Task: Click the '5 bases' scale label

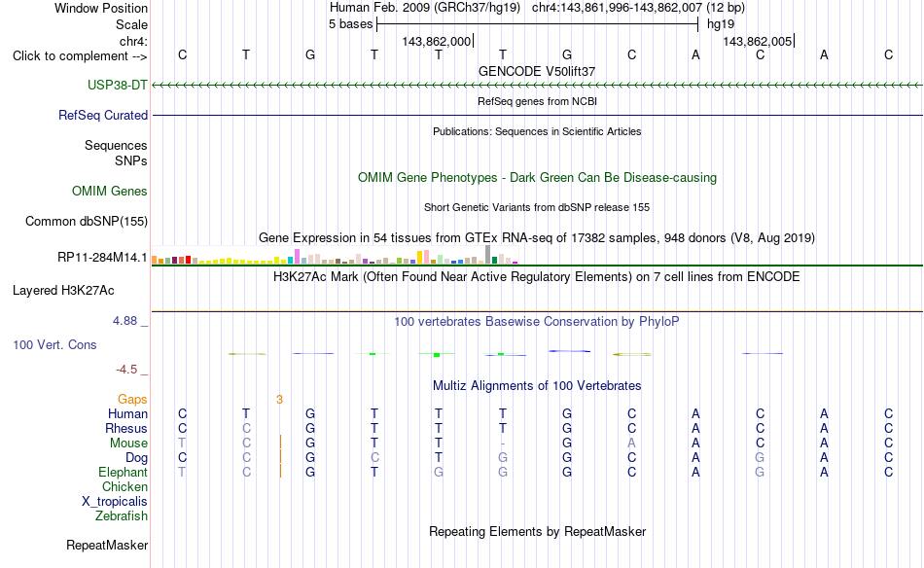Action: coord(350,24)
